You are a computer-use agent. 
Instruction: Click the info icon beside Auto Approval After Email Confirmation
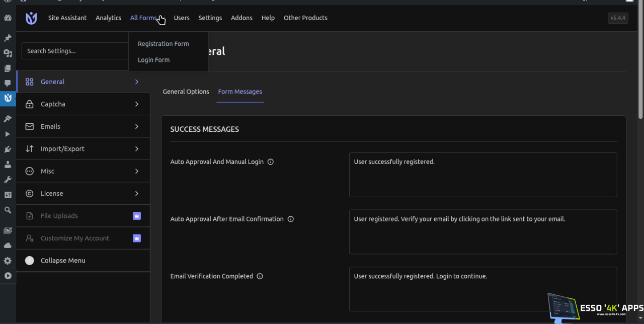pos(291,219)
